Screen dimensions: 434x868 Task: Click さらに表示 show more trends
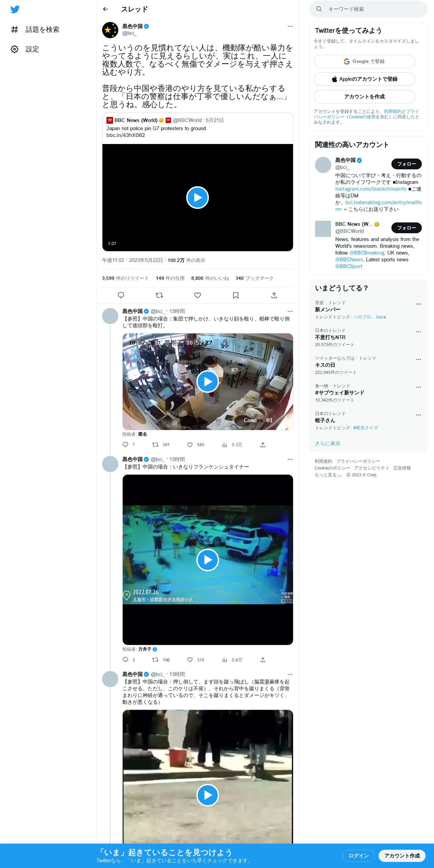tap(328, 443)
